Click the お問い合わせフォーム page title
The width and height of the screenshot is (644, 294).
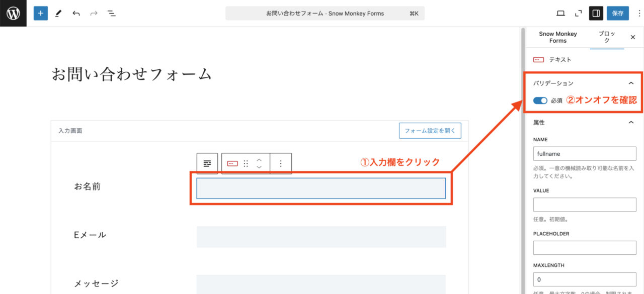[132, 74]
